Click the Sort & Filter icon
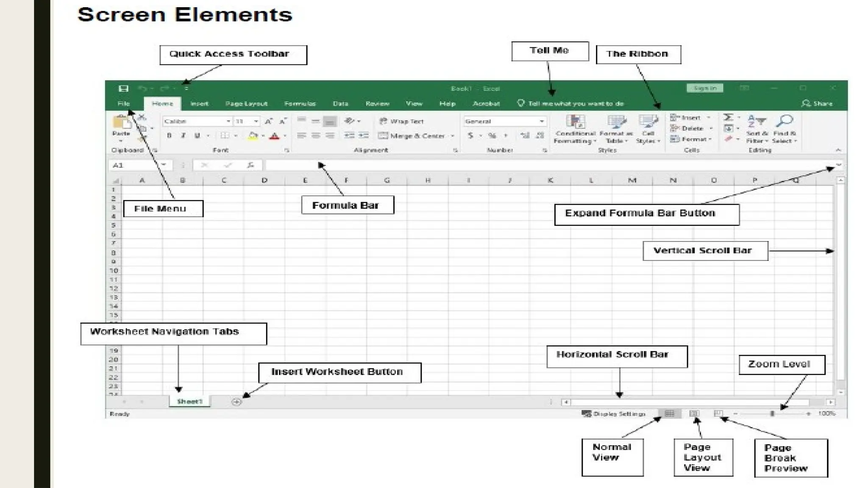Viewport: 868px width, 488px height. coord(757,122)
